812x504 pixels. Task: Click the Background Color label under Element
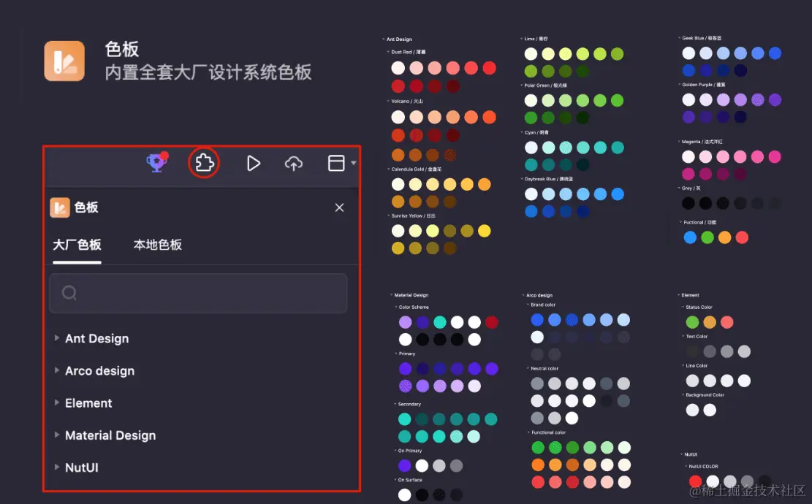705,395
